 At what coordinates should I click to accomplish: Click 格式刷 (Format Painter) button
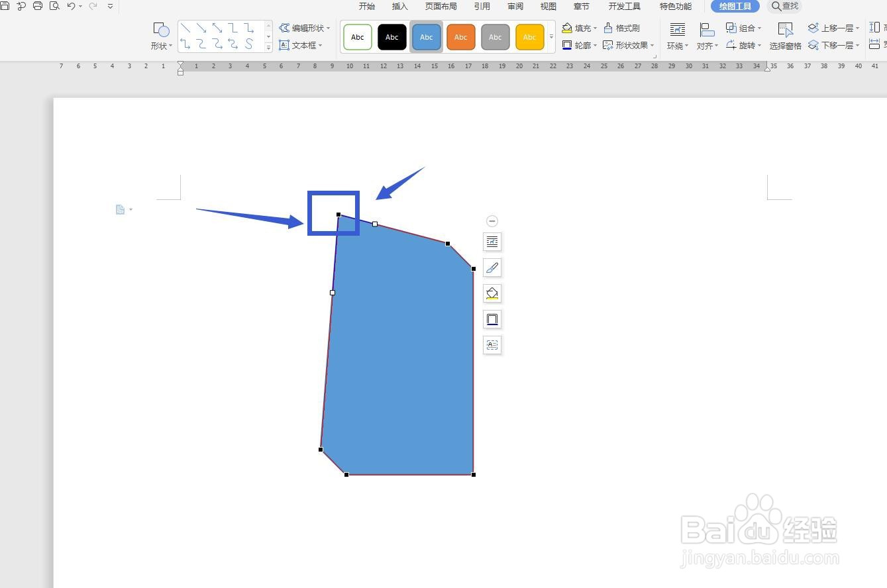(x=621, y=28)
